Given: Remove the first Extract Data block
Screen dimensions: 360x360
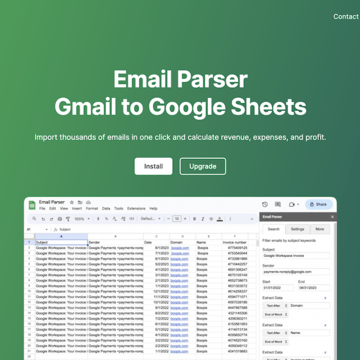Looking at the screenshot, I should coord(326,298).
